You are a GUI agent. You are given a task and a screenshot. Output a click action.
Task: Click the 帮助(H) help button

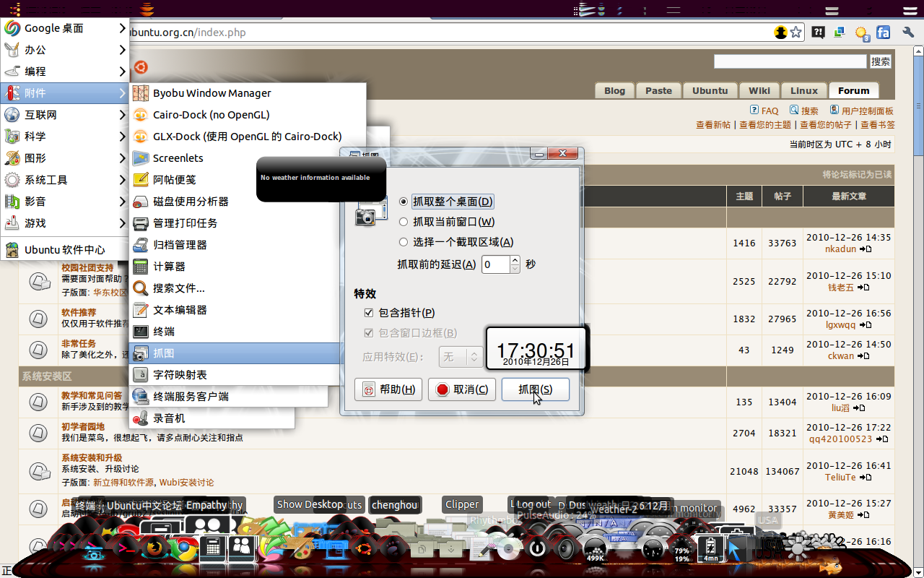(x=388, y=389)
